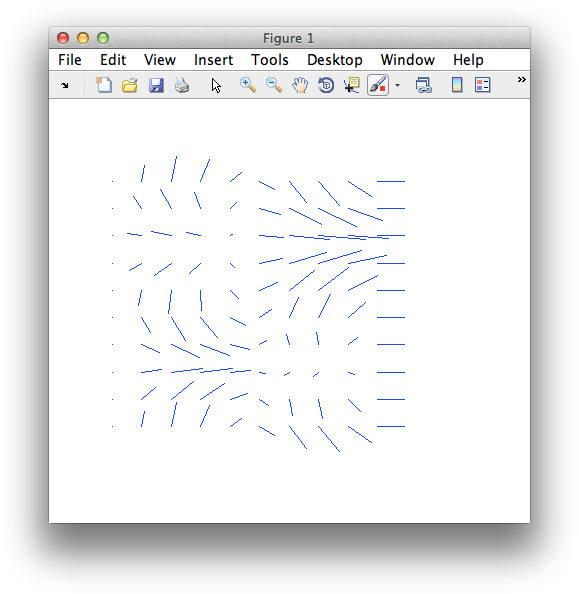Open the Insert menu

pos(213,60)
